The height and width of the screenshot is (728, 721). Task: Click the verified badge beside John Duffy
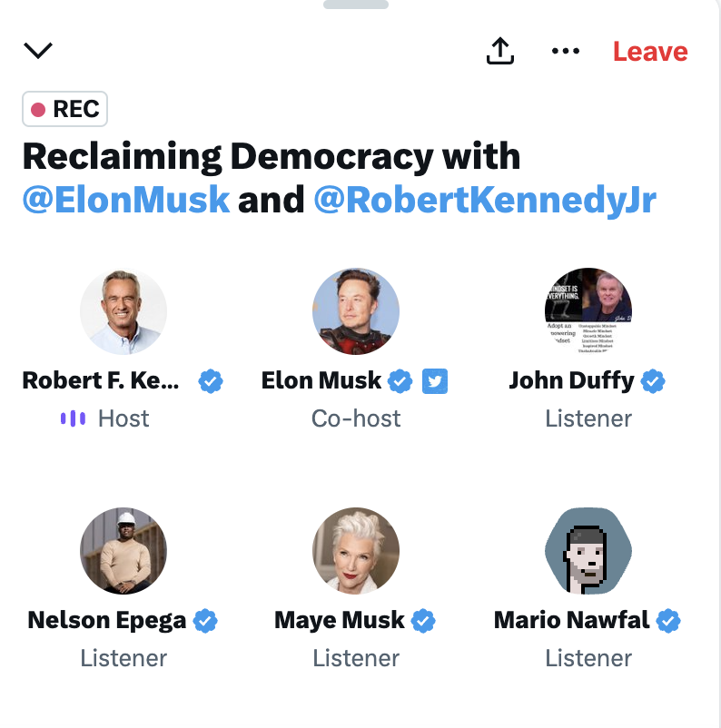tap(653, 381)
